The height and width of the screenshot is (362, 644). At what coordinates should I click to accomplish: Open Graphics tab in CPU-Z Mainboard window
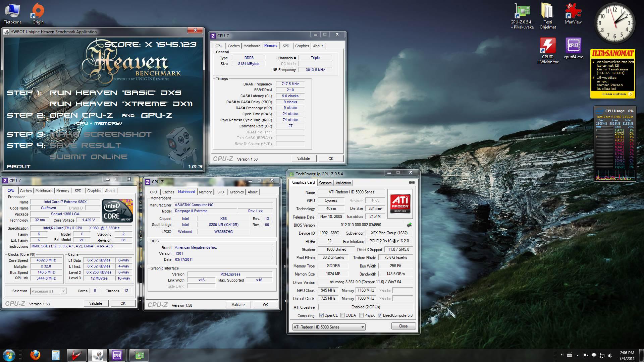(x=236, y=192)
